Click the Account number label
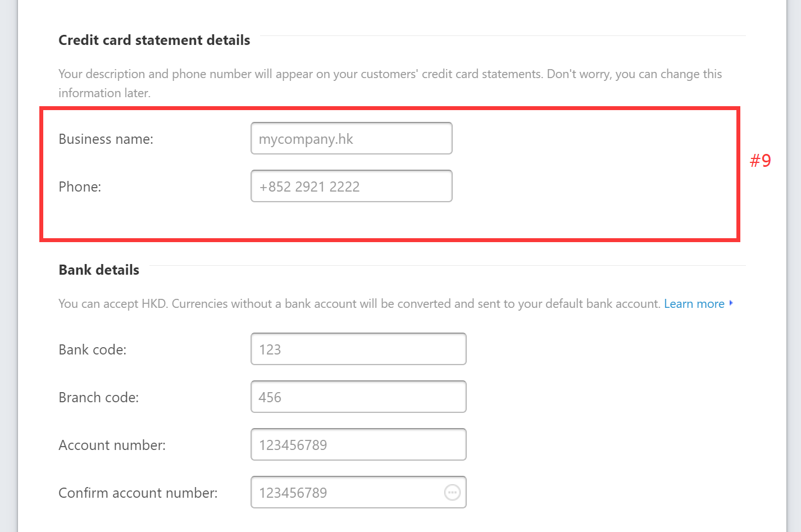801x532 pixels. pyautogui.click(x=112, y=445)
